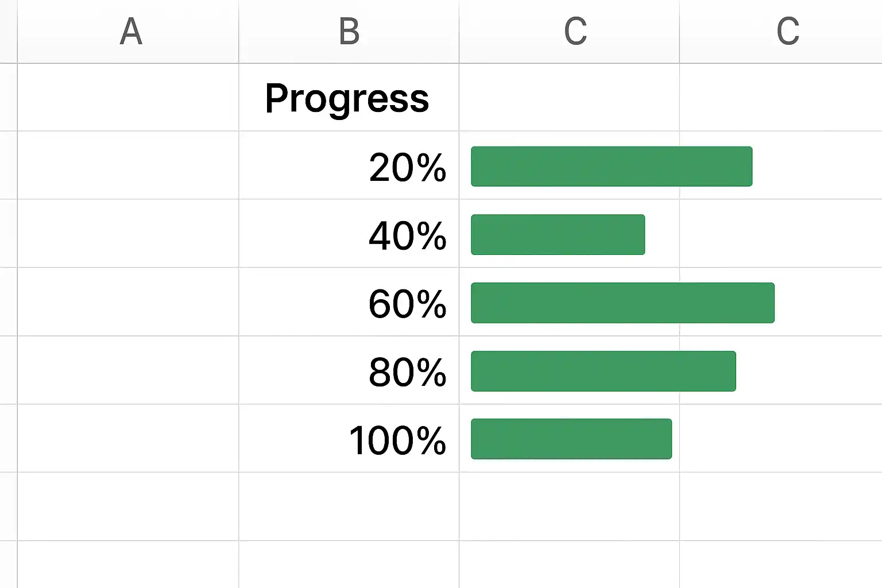Select the empty cell directly below 100%
Screen dimensions: 882x588
click(x=349, y=506)
